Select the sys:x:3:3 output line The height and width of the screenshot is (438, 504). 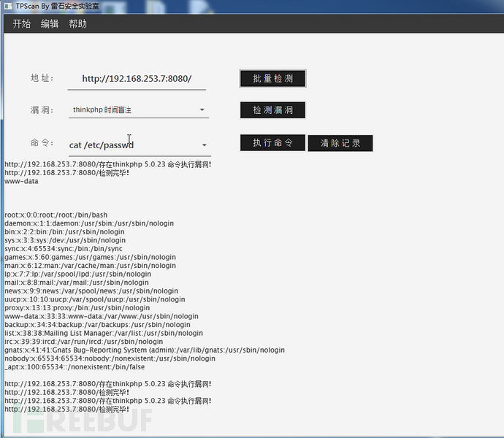65,240
